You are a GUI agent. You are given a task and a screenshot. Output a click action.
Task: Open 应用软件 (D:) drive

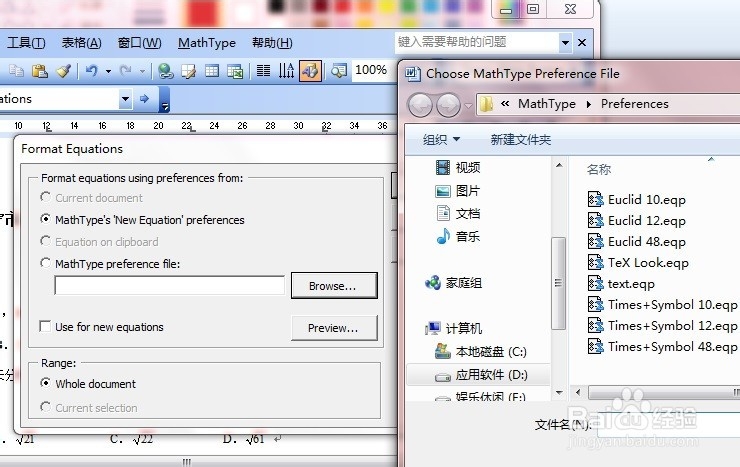click(x=480, y=375)
